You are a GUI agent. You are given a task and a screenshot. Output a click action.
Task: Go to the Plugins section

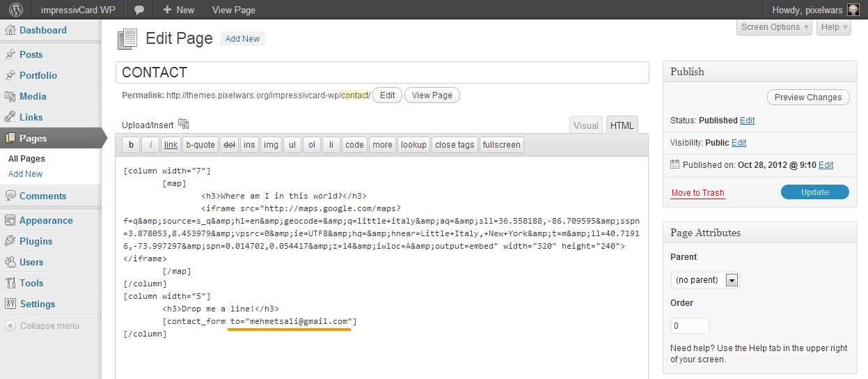pyautogui.click(x=35, y=241)
